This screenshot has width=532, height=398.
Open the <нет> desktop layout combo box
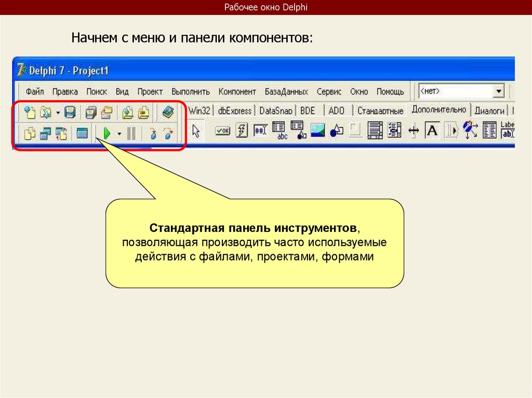pyautogui.click(x=461, y=91)
